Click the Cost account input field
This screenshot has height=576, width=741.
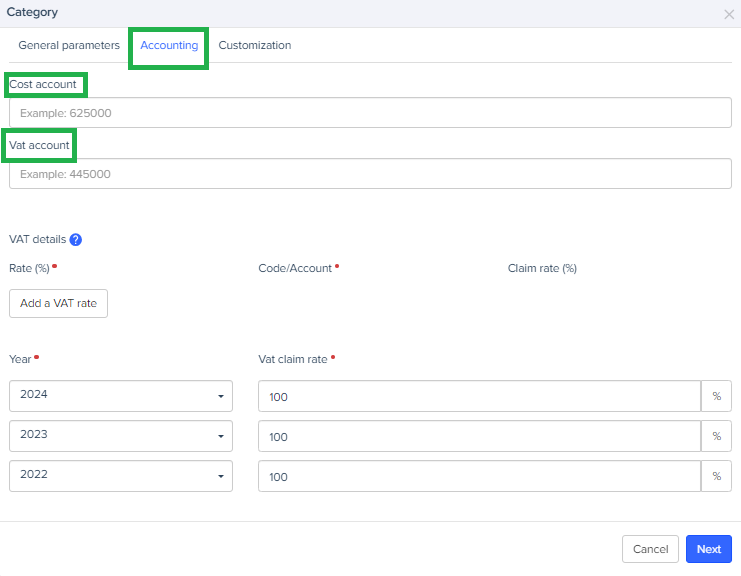370,113
